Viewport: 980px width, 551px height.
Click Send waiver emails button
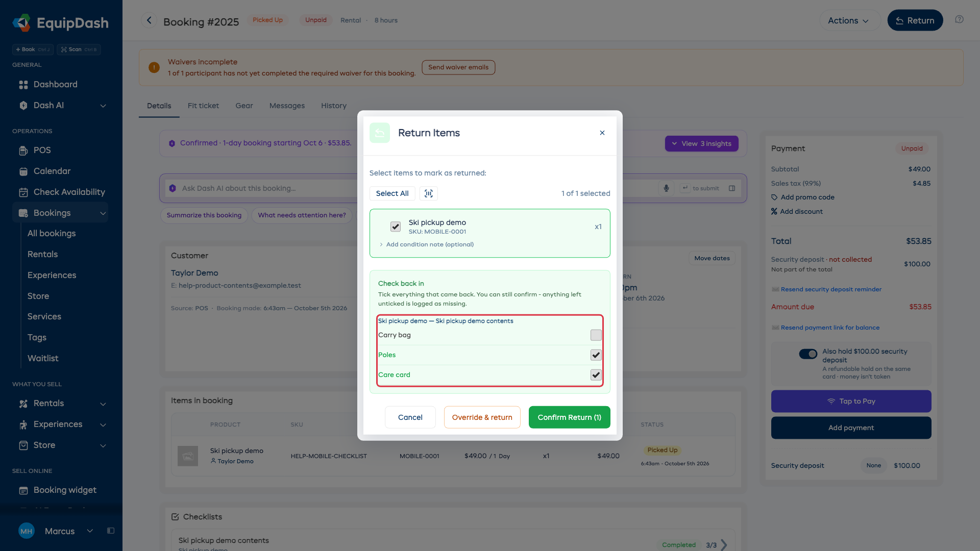(458, 67)
